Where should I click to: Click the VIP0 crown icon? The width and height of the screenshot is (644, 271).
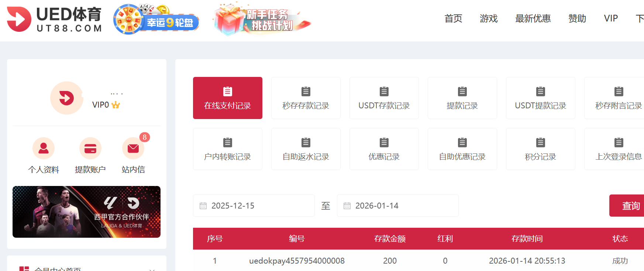coord(116,105)
